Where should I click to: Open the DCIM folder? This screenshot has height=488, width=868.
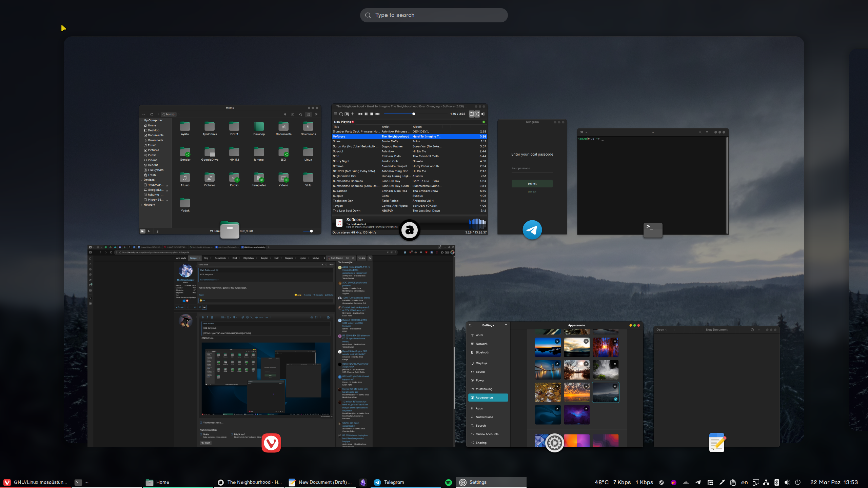(x=234, y=129)
